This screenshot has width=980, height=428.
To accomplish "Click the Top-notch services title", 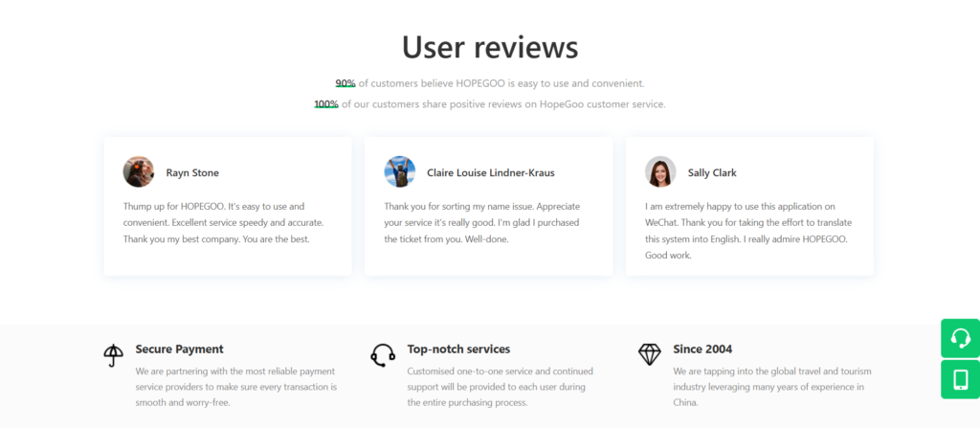I will coord(458,349).
